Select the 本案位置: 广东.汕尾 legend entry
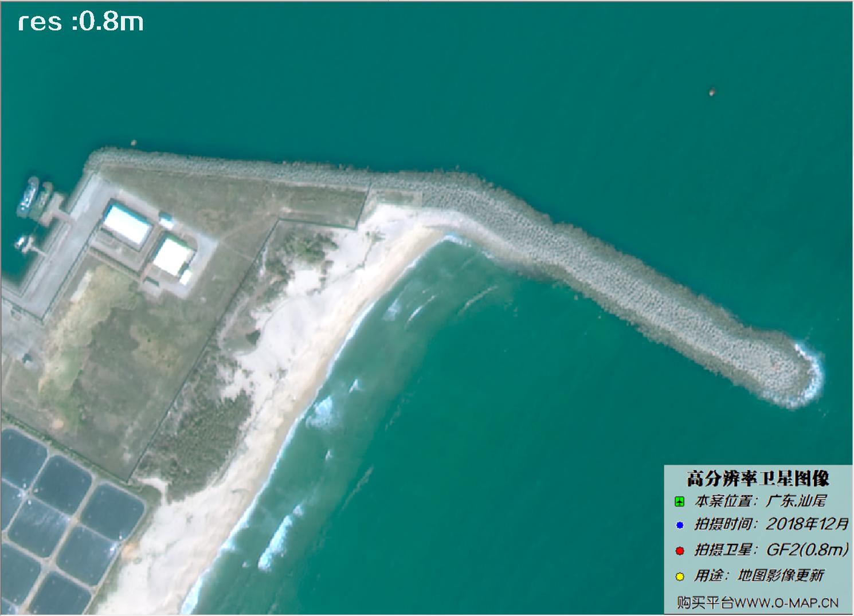The image size is (854, 616). coord(760,501)
